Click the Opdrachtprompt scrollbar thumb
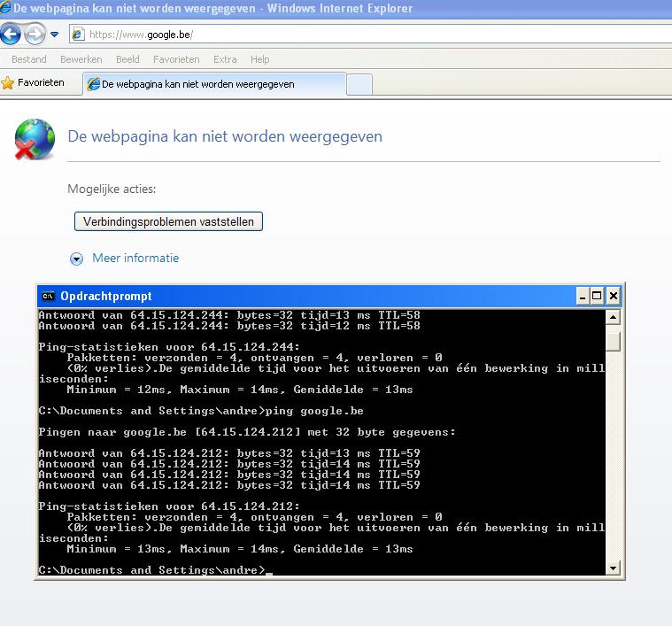Viewport: 672px width, 626px height. (x=614, y=342)
